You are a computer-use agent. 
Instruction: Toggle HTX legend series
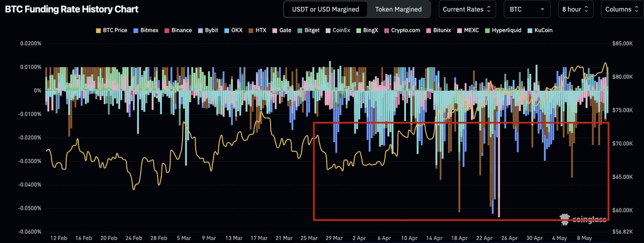pyautogui.click(x=257, y=30)
